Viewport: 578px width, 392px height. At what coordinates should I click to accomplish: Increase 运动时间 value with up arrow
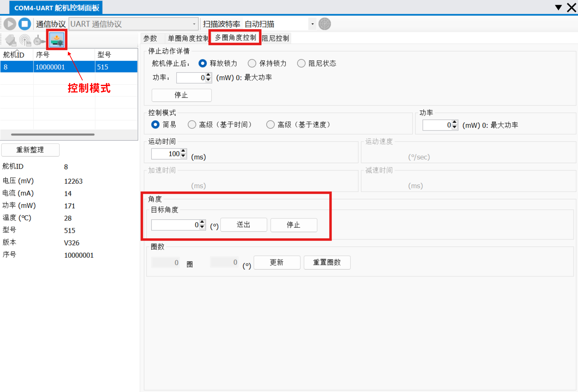(x=184, y=151)
